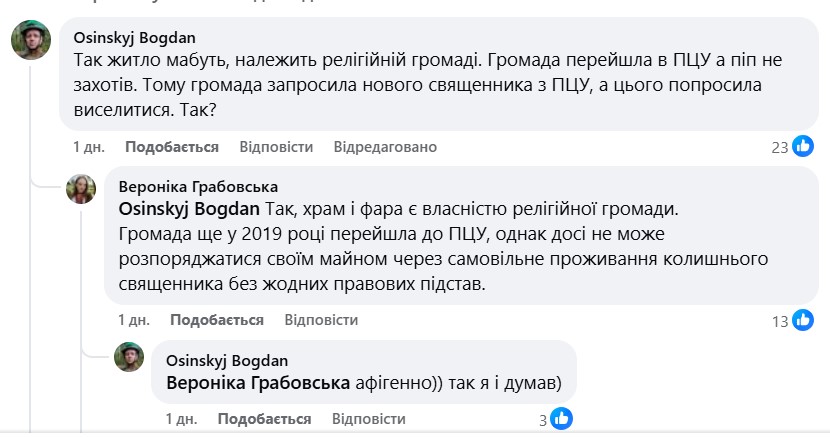The height and width of the screenshot is (437, 830).
Task: Reply to Вероніка Грабовська's comment
Action: tap(321, 320)
